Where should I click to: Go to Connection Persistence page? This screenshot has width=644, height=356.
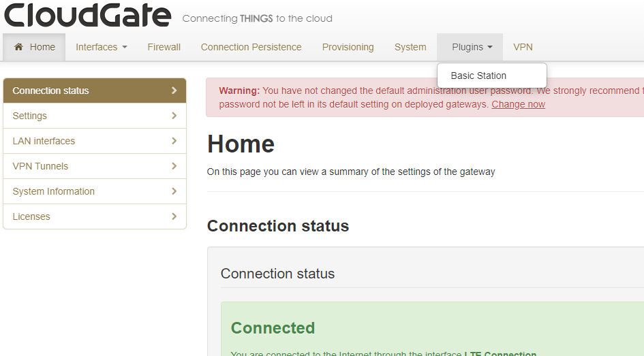(x=251, y=47)
